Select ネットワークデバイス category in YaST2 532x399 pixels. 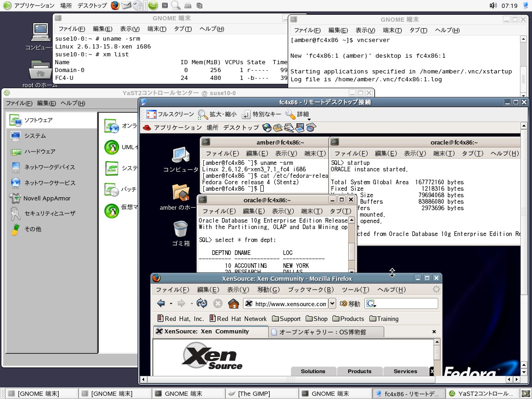52,167
